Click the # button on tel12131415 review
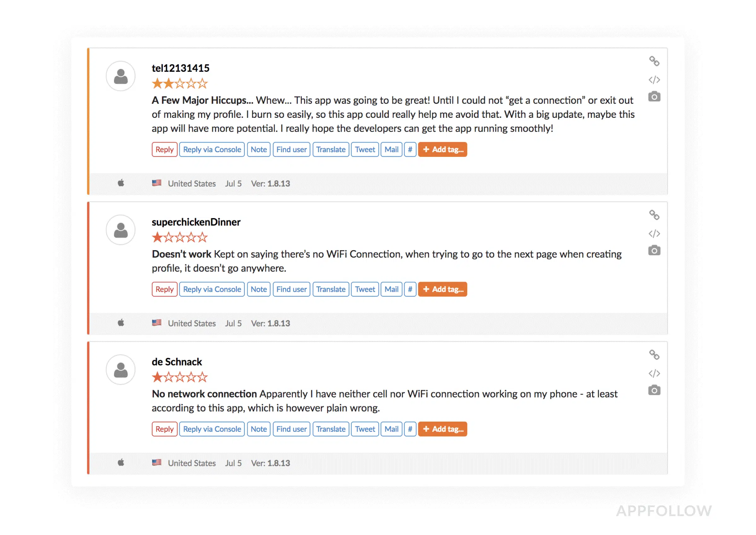This screenshot has width=756, height=535. coord(409,150)
